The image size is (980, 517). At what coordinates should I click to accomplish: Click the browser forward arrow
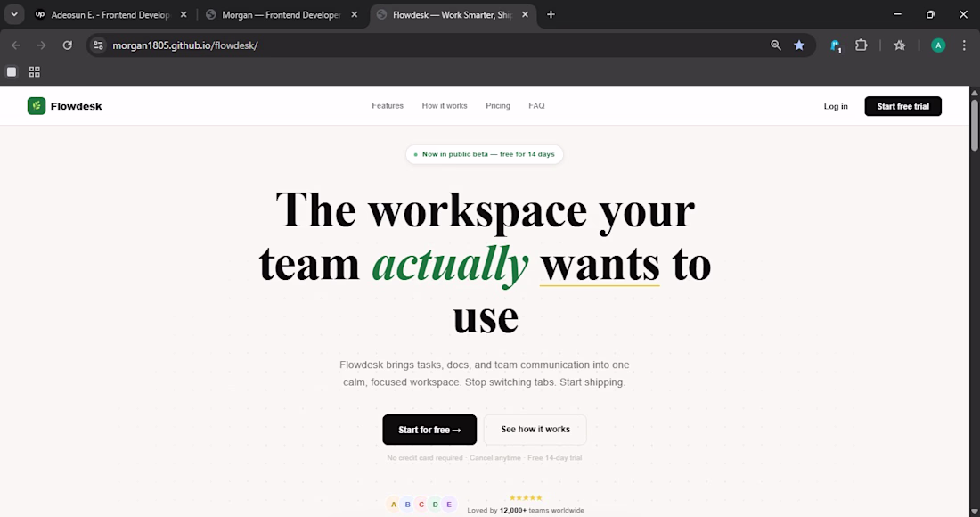[41, 45]
